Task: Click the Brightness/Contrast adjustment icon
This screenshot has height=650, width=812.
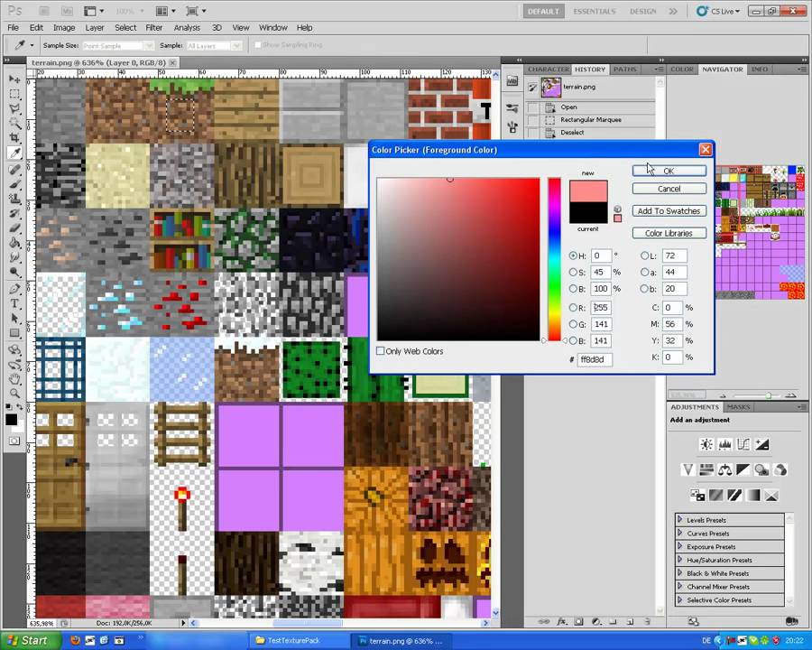Action: (706, 445)
